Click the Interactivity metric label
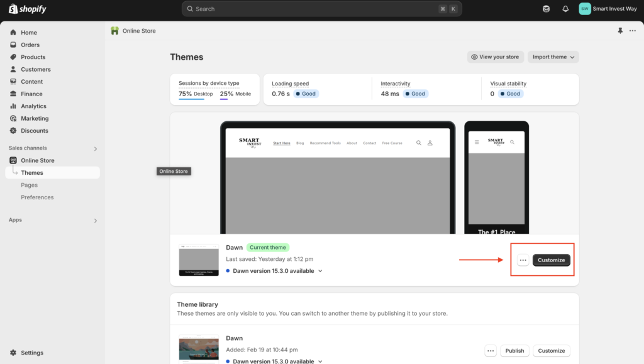The height and width of the screenshot is (364, 644). coord(395,84)
